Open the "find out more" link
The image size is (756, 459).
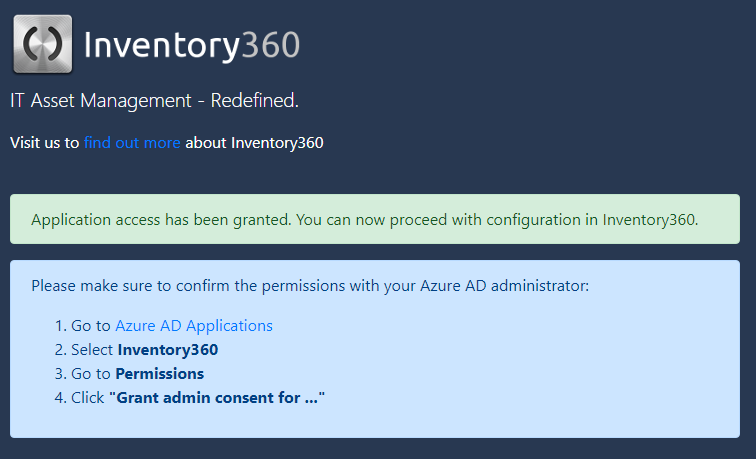click(132, 143)
